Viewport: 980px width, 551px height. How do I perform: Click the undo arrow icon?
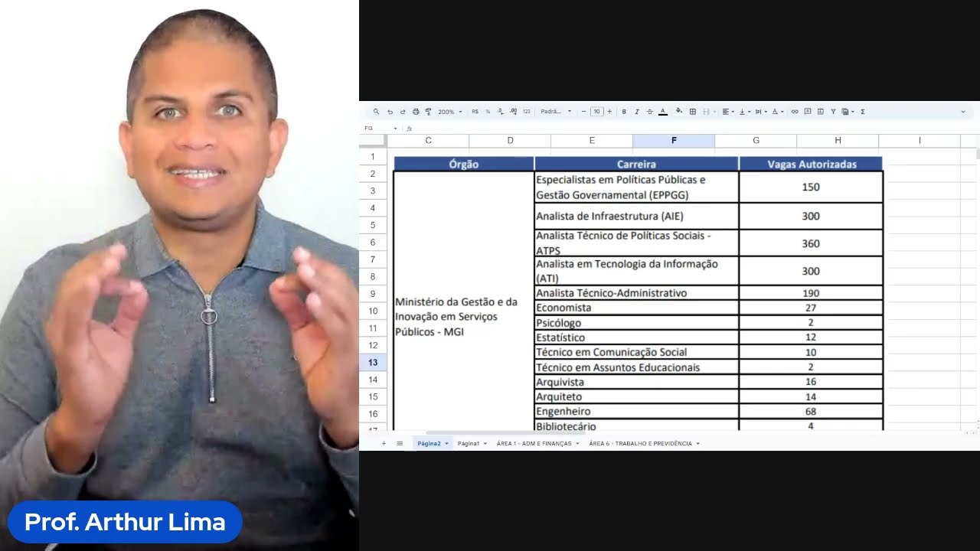tap(390, 112)
